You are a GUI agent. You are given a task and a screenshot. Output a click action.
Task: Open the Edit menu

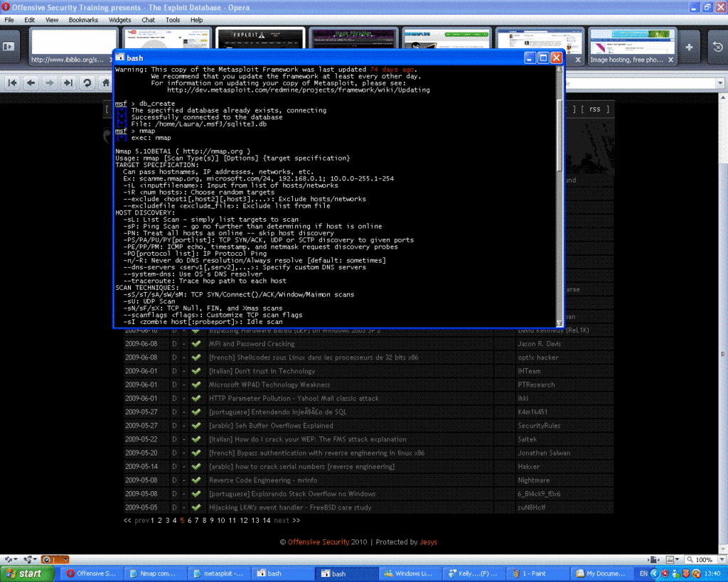[x=30, y=20]
